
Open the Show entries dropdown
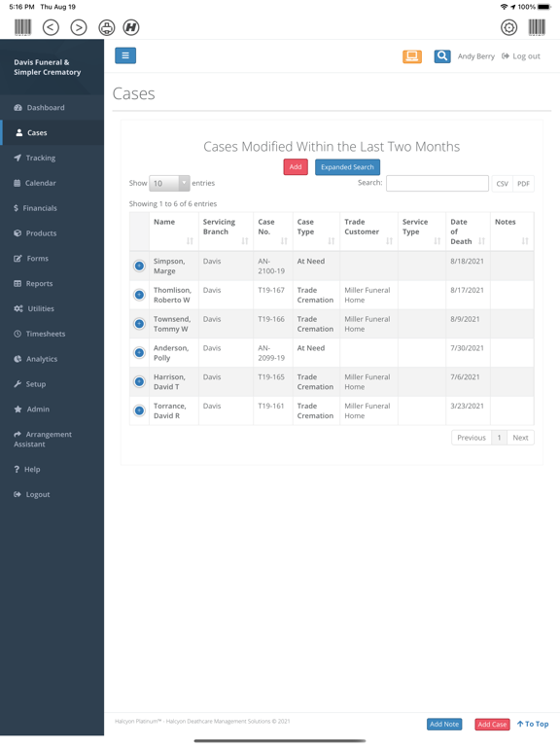[169, 184]
